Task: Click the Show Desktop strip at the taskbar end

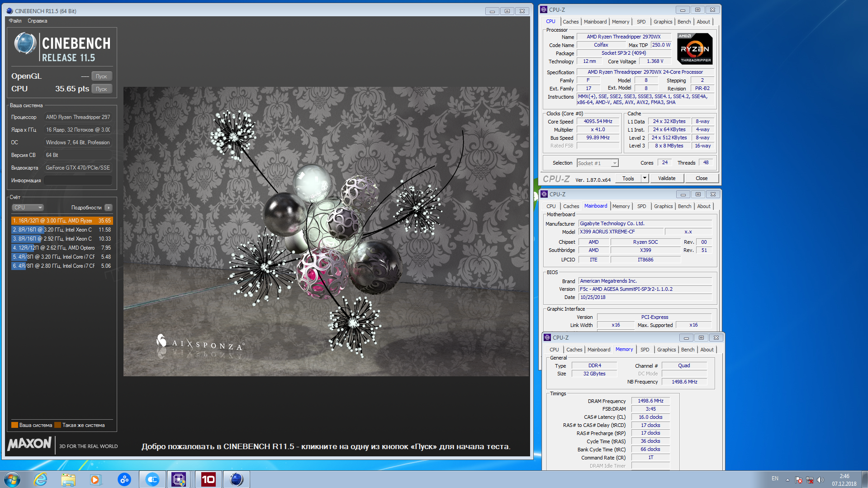Action: (864, 479)
